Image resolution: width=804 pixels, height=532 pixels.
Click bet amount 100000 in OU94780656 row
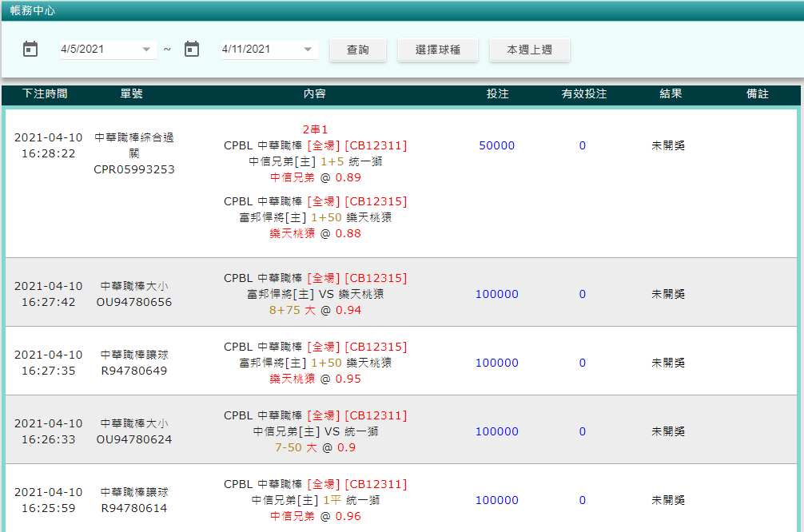point(497,294)
